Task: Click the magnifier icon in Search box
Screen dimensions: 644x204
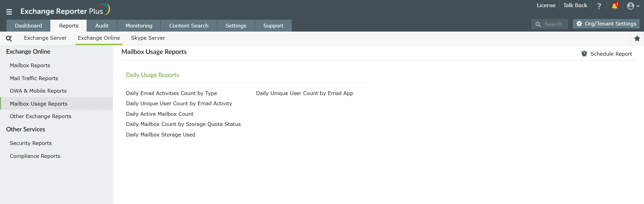Action: 538,24
